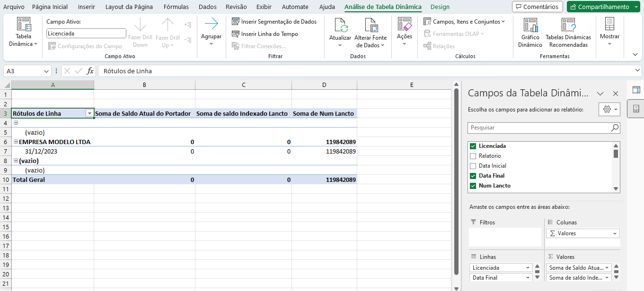Open the Layout da Página tab

coord(129,7)
